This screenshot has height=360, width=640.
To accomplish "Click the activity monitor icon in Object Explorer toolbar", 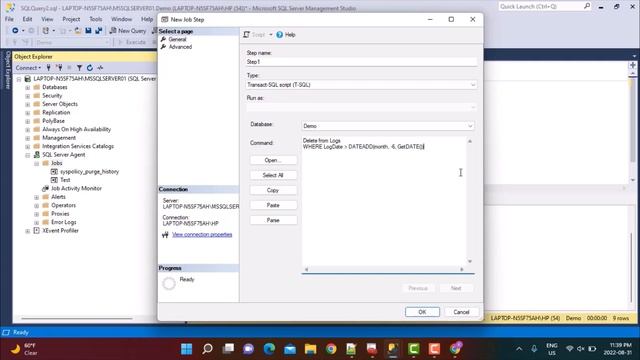I will (100, 68).
